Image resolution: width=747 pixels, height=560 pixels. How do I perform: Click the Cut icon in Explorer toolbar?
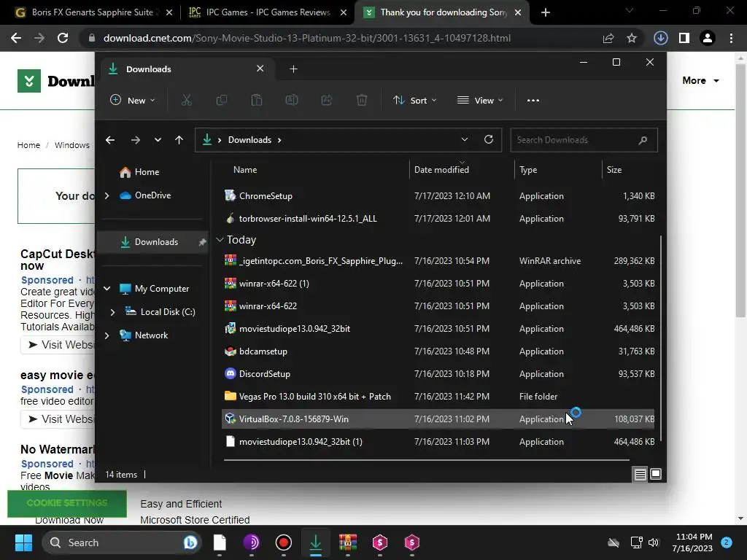(x=186, y=100)
